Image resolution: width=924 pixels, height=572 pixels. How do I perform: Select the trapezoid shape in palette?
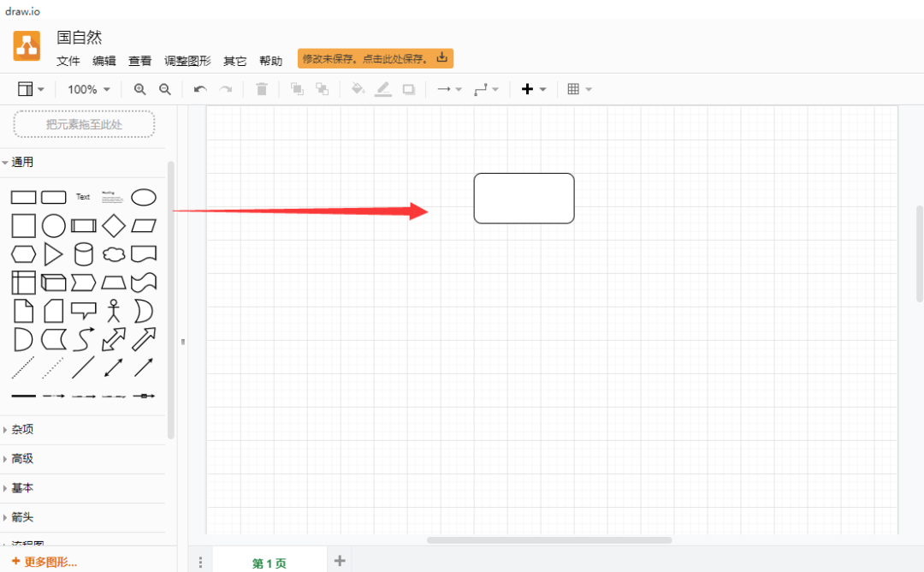[x=114, y=283]
